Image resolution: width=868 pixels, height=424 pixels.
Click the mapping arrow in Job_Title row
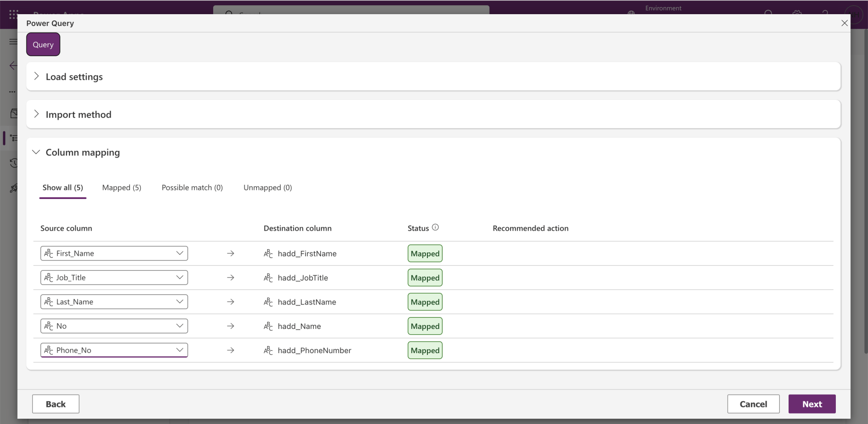tap(231, 278)
